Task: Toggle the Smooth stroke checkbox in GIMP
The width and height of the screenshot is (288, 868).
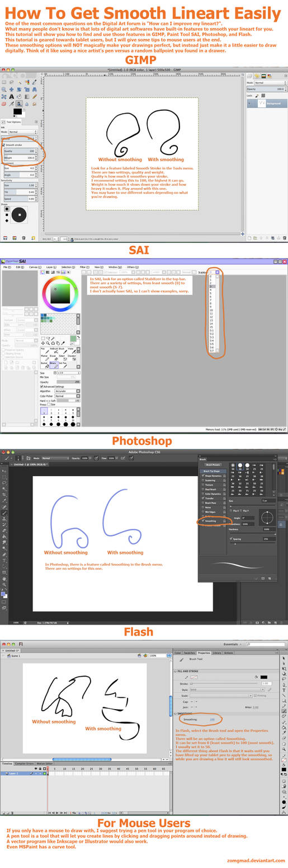Action: (4, 145)
